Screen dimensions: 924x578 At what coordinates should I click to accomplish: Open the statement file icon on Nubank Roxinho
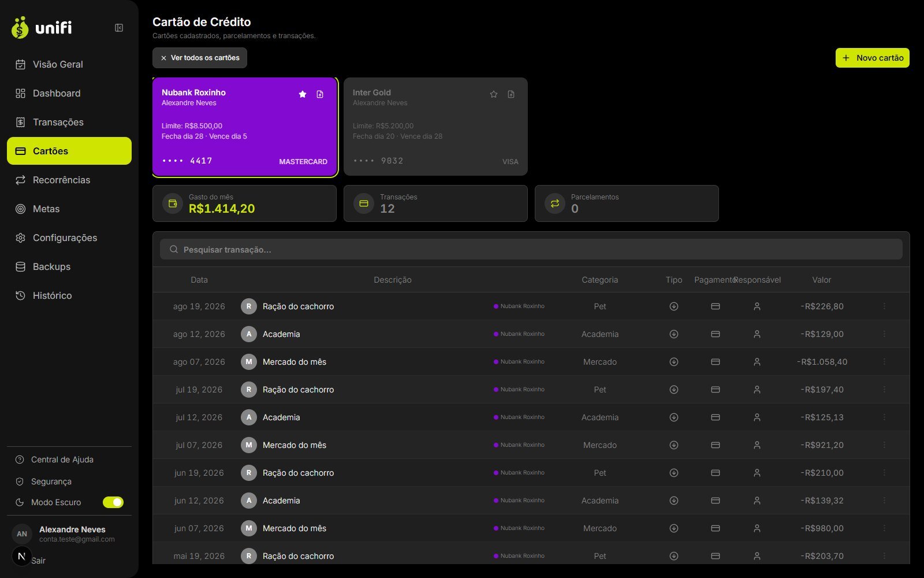click(320, 94)
